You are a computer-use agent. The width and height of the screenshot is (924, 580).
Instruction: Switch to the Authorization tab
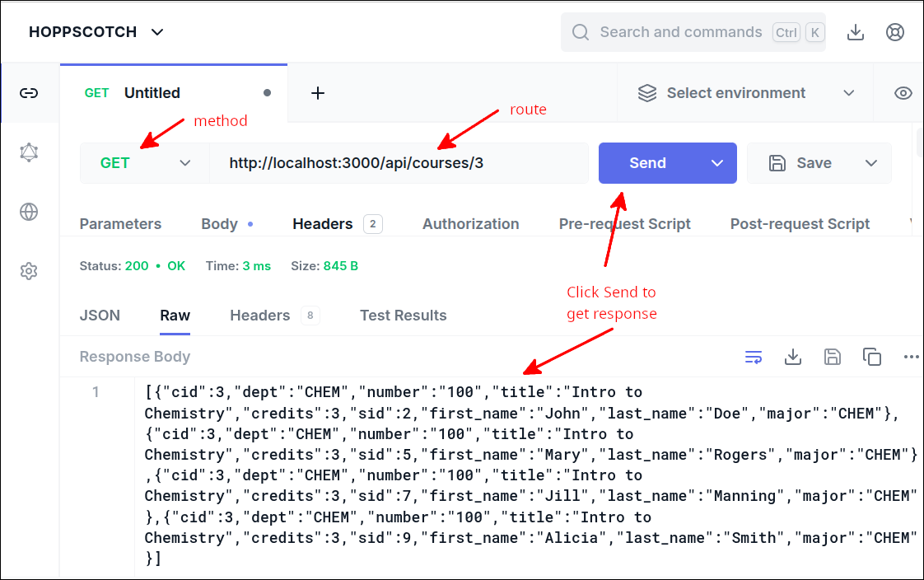(x=470, y=224)
